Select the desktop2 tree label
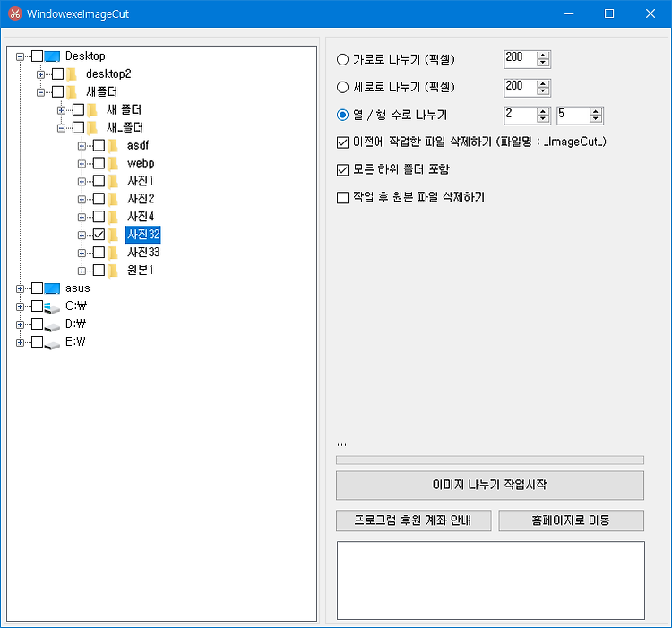 coord(108,74)
